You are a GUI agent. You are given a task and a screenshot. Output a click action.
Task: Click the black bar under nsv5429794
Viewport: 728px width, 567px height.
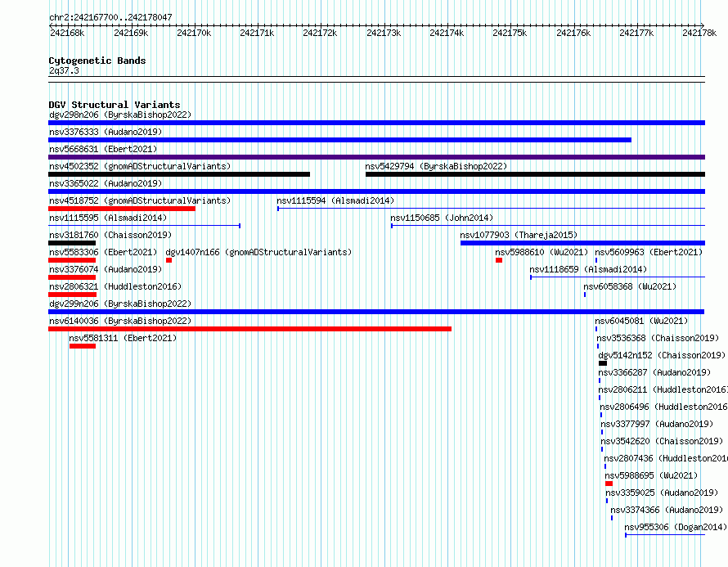pos(535,174)
